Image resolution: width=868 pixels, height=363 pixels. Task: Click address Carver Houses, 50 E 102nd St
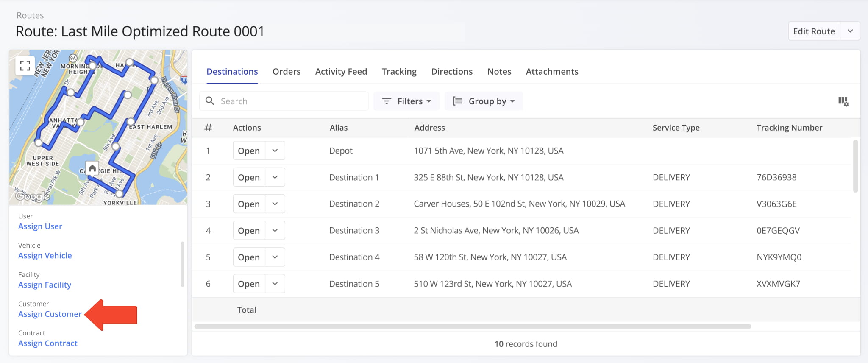520,204
